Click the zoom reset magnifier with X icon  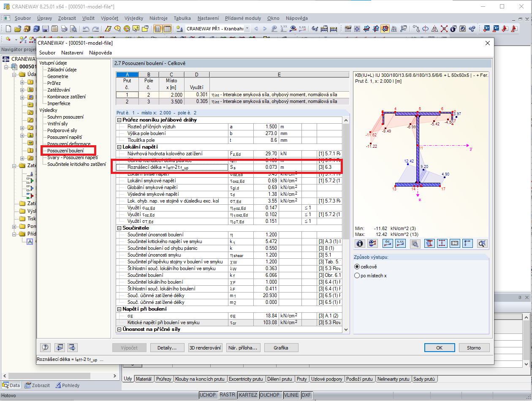pyautogui.click(x=482, y=243)
